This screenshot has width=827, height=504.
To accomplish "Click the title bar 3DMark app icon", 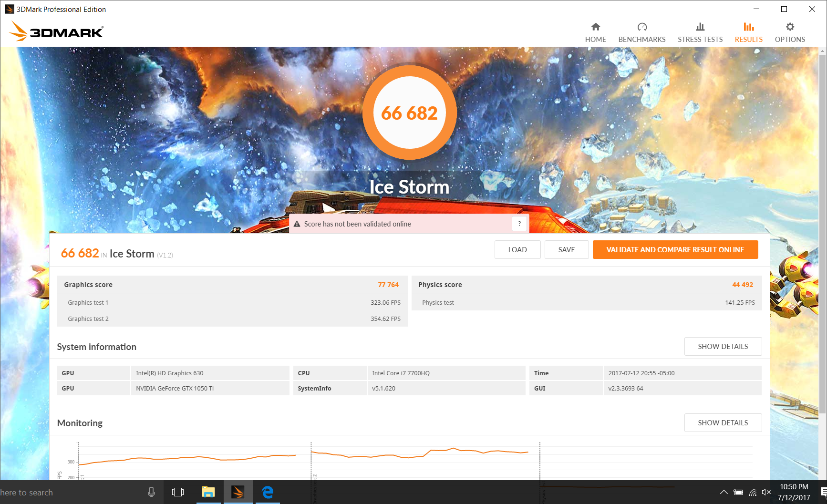I will pyautogui.click(x=9, y=9).
